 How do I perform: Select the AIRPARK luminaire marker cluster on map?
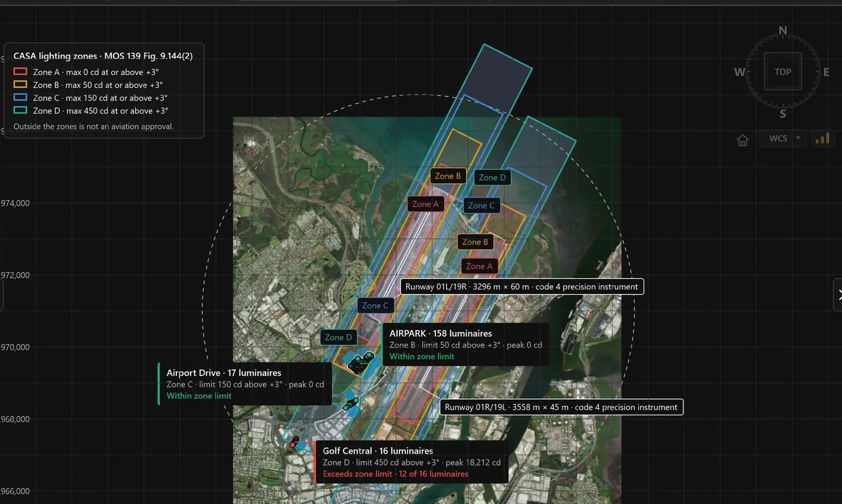[x=361, y=362]
